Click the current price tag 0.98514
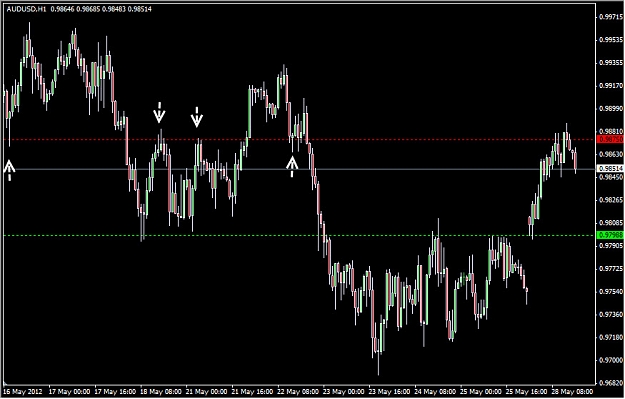Viewport: 625px width, 399px height. coord(611,169)
